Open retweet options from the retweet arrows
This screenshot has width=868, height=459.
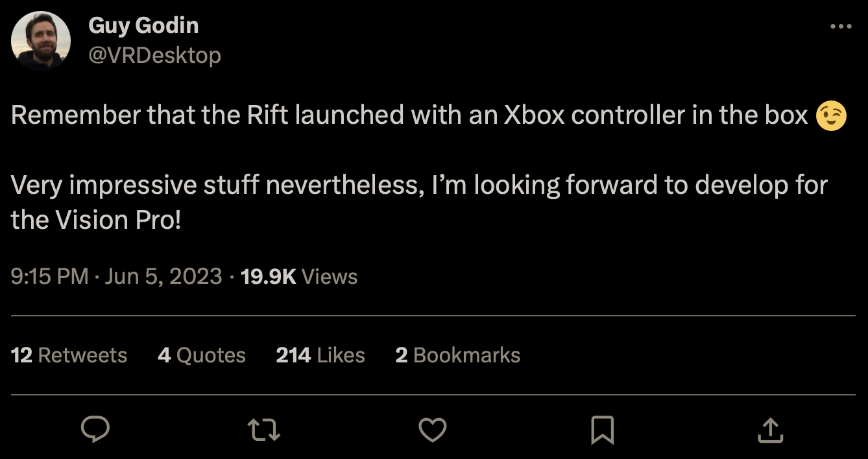click(263, 429)
